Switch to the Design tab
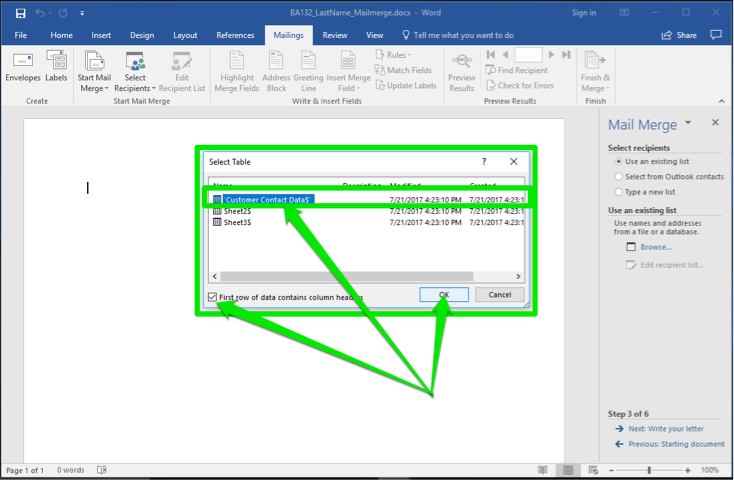This screenshot has height=480, width=734. [142, 35]
